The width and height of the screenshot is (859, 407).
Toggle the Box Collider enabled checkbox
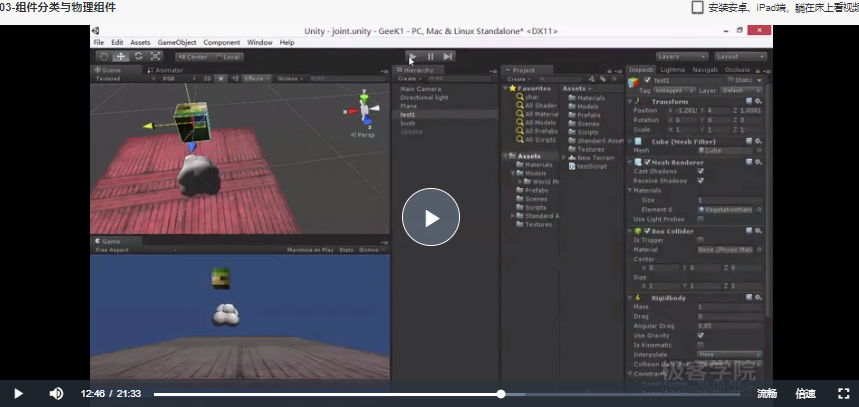648,231
